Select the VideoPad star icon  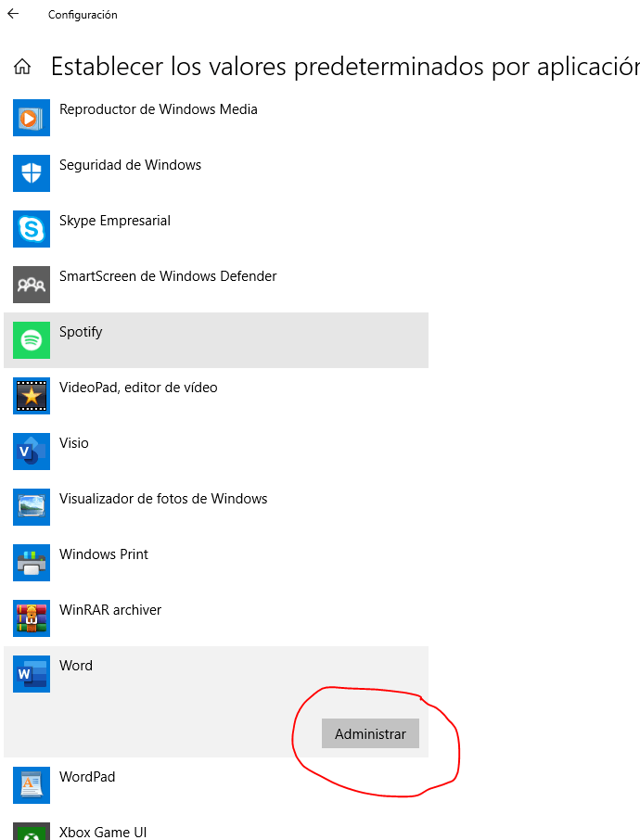click(x=32, y=396)
